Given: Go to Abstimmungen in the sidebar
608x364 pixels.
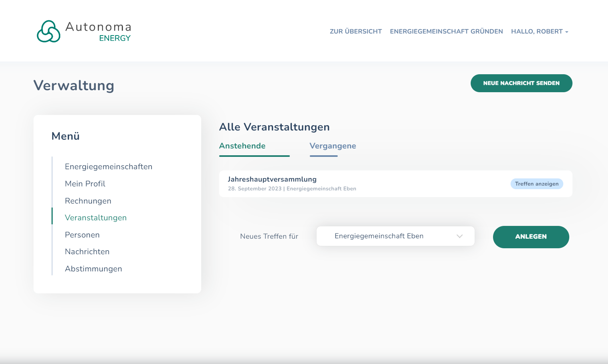Looking at the screenshot, I should click(x=93, y=269).
